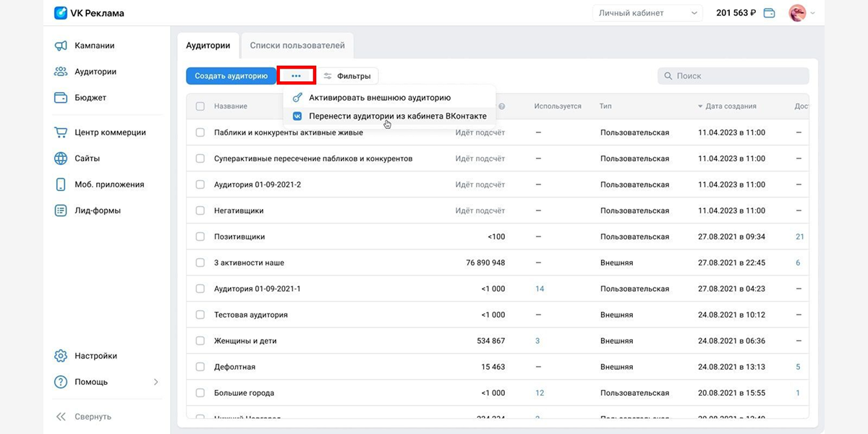The image size is (868, 434).
Task: Expand the Помощь submenu arrow
Action: coord(156,382)
